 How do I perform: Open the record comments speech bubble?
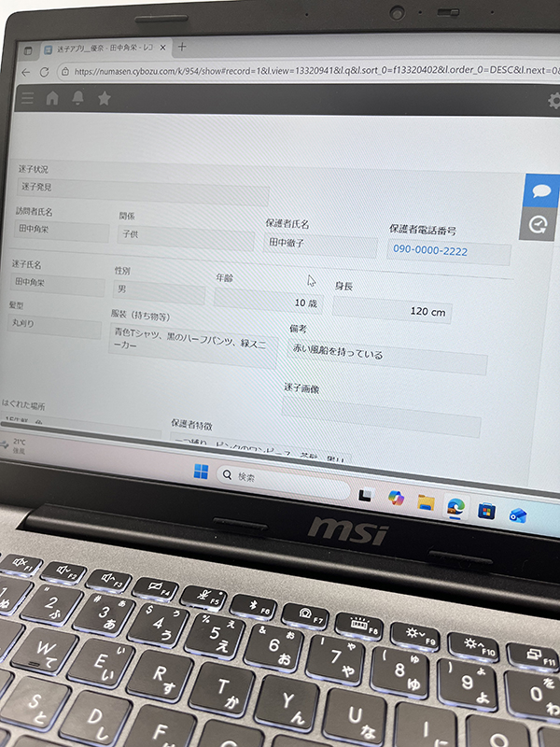[540, 191]
